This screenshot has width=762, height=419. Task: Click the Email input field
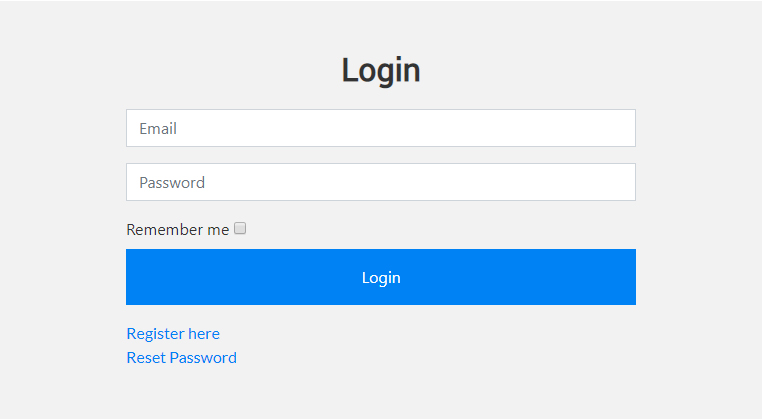pos(380,128)
